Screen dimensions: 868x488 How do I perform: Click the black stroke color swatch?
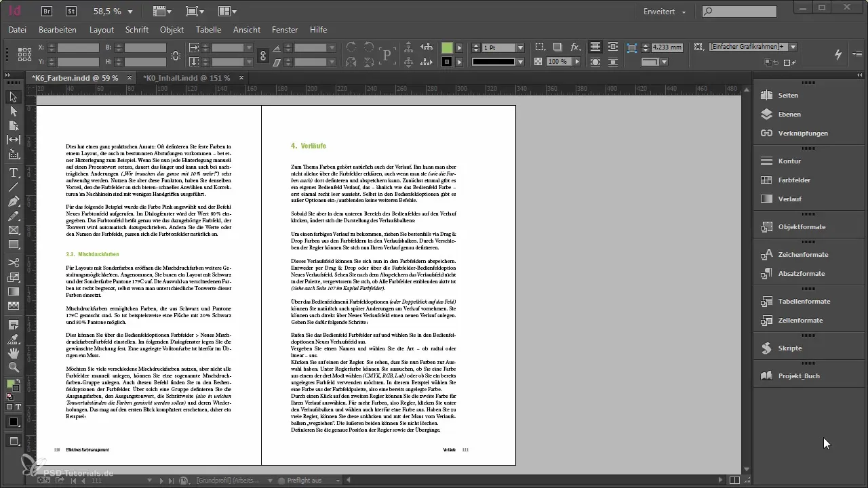(x=447, y=62)
